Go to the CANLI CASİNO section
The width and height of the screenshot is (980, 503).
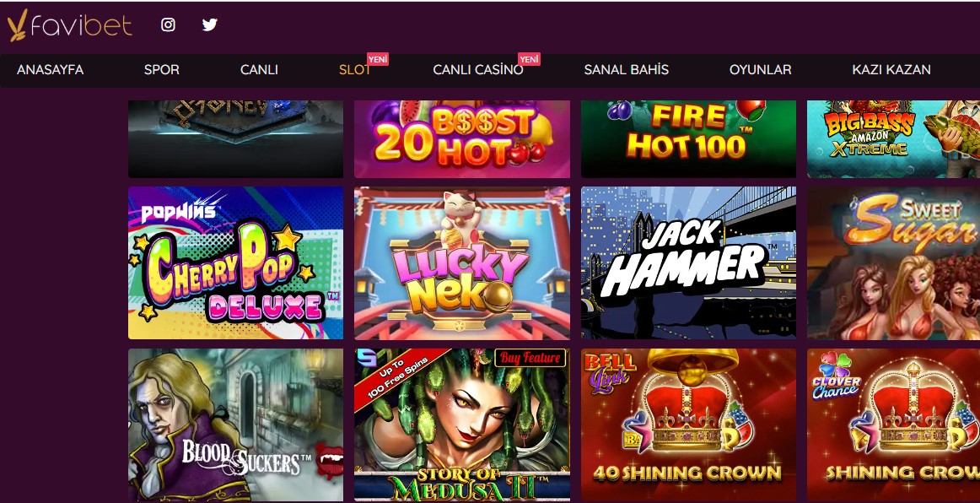478,70
